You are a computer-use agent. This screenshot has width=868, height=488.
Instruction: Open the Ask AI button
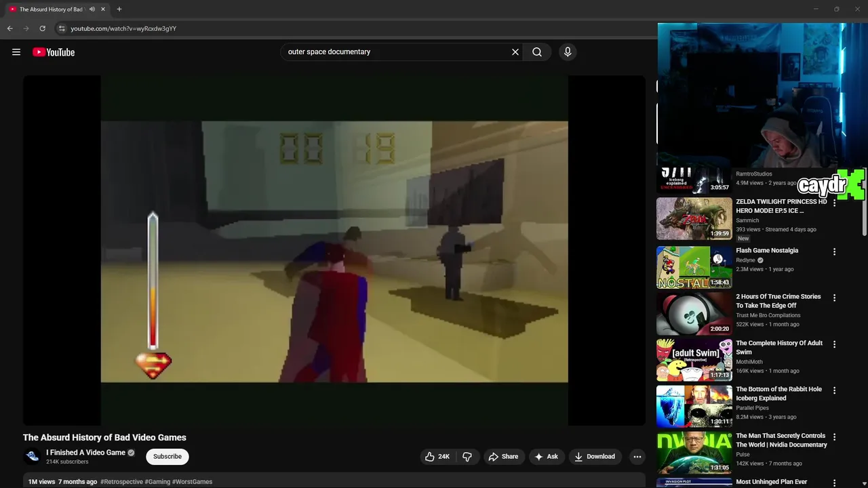(547, 457)
